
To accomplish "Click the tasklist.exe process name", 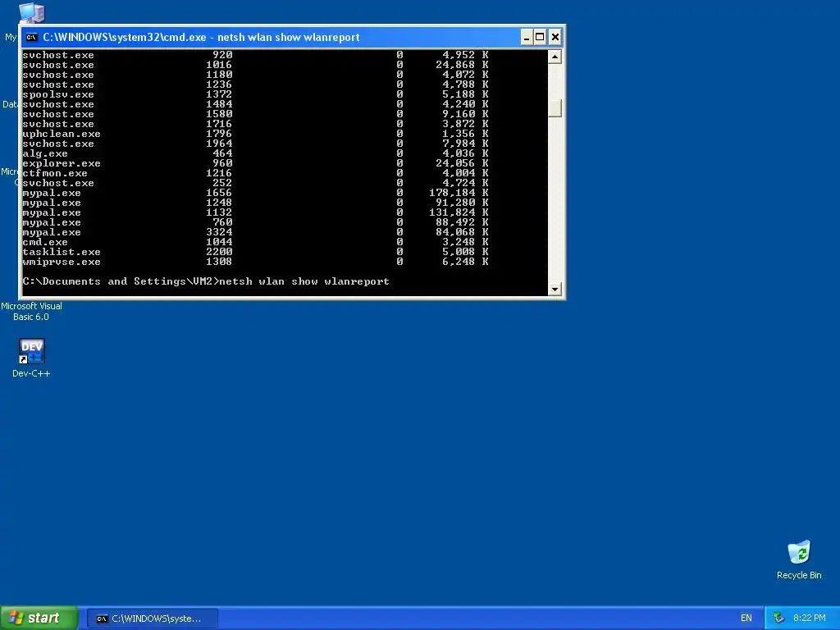I will [x=62, y=252].
